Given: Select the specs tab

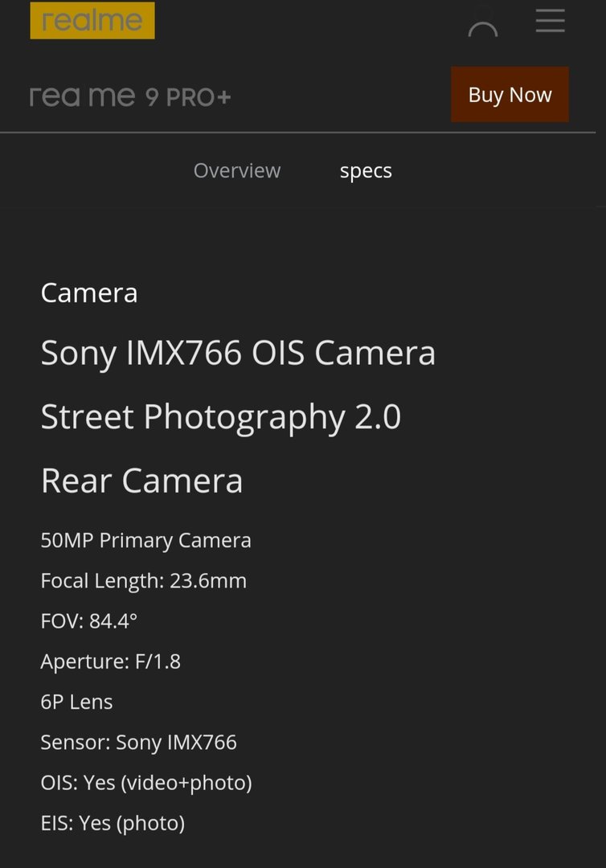Looking at the screenshot, I should pyautogui.click(x=366, y=171).
